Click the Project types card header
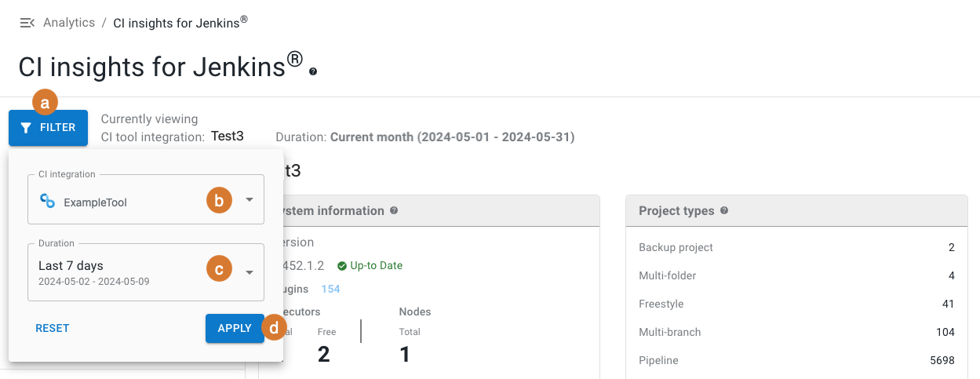The image size is (980, 379). pos(796,211)
